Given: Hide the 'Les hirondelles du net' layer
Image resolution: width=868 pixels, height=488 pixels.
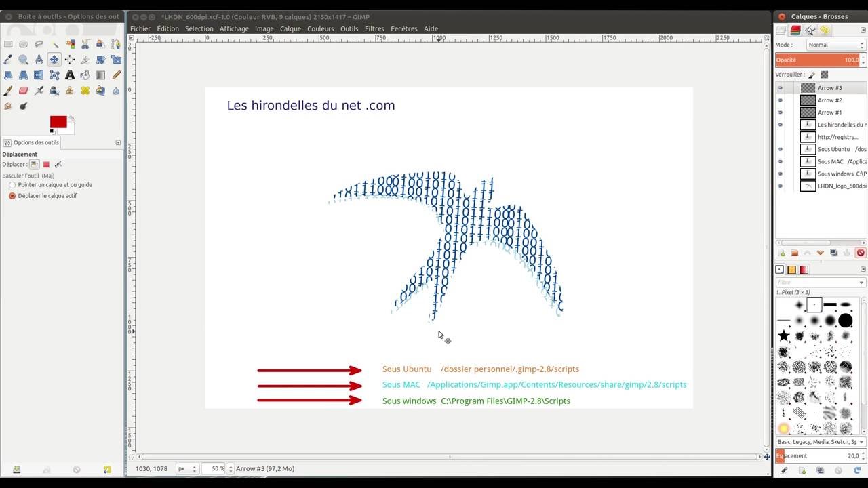Looking at the screenshot, I should pos(780,125).
